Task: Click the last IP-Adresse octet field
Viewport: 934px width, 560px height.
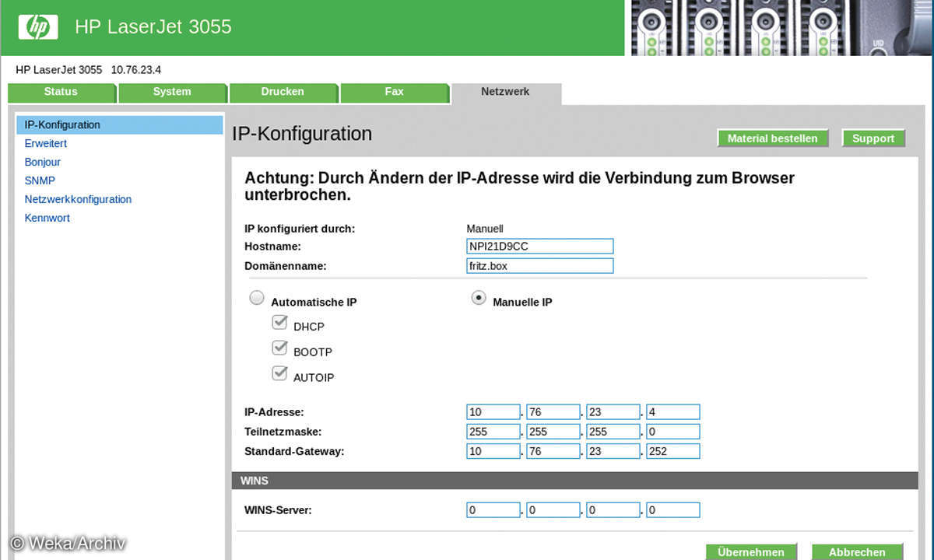Action: (672, 412)
